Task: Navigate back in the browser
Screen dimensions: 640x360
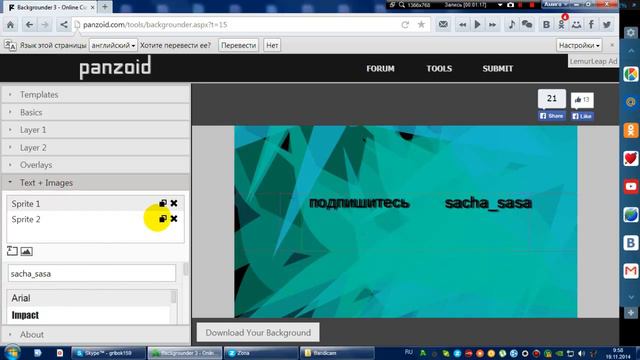Action: [x=29, y=25]
